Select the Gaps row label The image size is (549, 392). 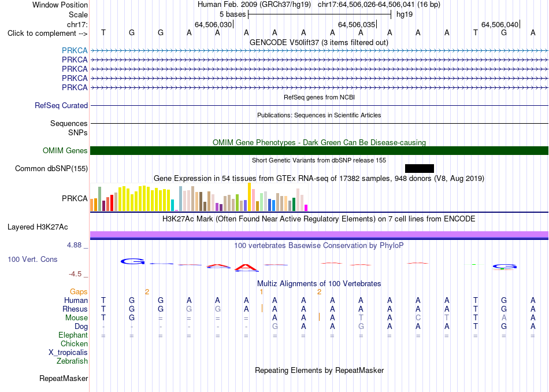[x=79, y=292]
